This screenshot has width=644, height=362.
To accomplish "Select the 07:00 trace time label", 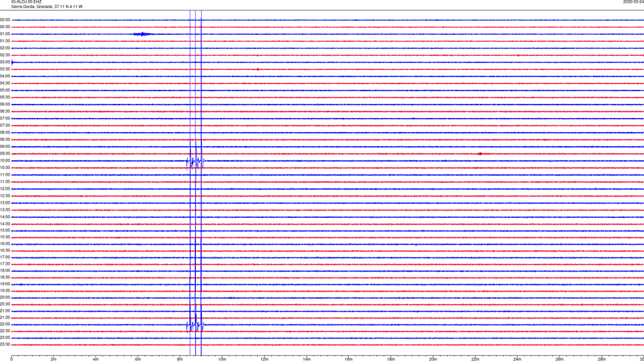I will pyautogui.click(x=5, y=118).
